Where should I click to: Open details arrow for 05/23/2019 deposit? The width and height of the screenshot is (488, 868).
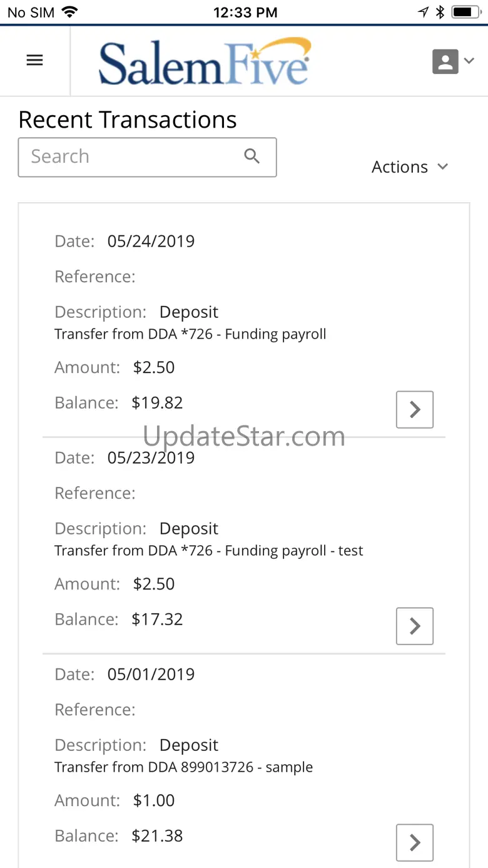(414, 626)
